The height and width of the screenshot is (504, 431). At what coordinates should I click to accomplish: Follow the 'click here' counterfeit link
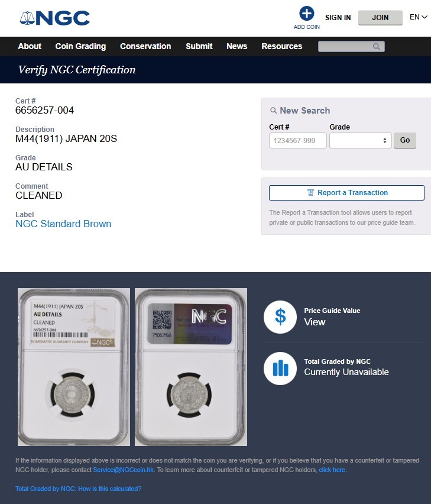332,470
